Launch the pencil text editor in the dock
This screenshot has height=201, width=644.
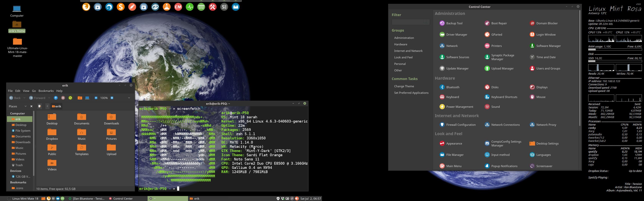pos(132,7)
